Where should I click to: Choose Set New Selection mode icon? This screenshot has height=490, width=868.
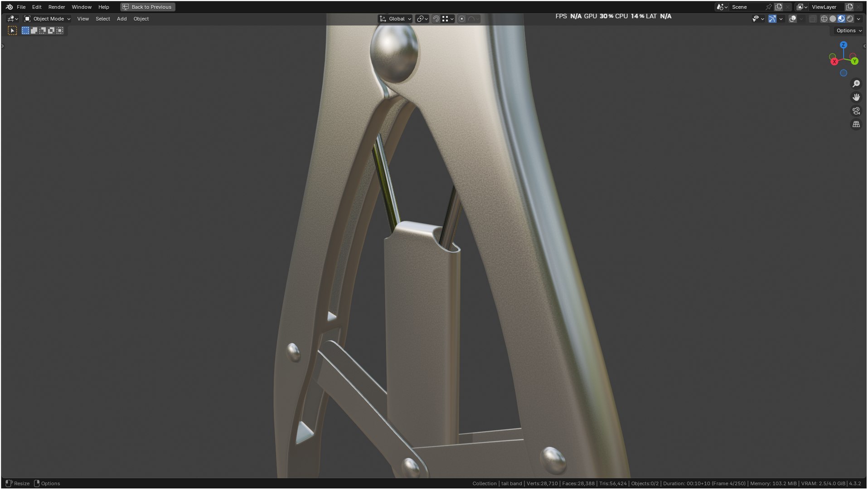[x=25, y=30]
